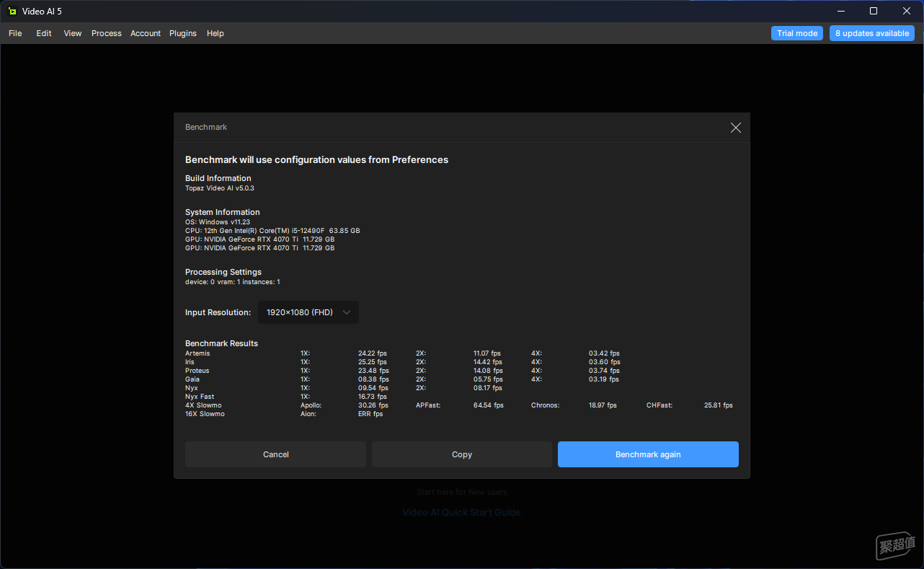Click the Benchmark Results heading
Viewport: 924px width, 569px height.
[x=221, y=343]
